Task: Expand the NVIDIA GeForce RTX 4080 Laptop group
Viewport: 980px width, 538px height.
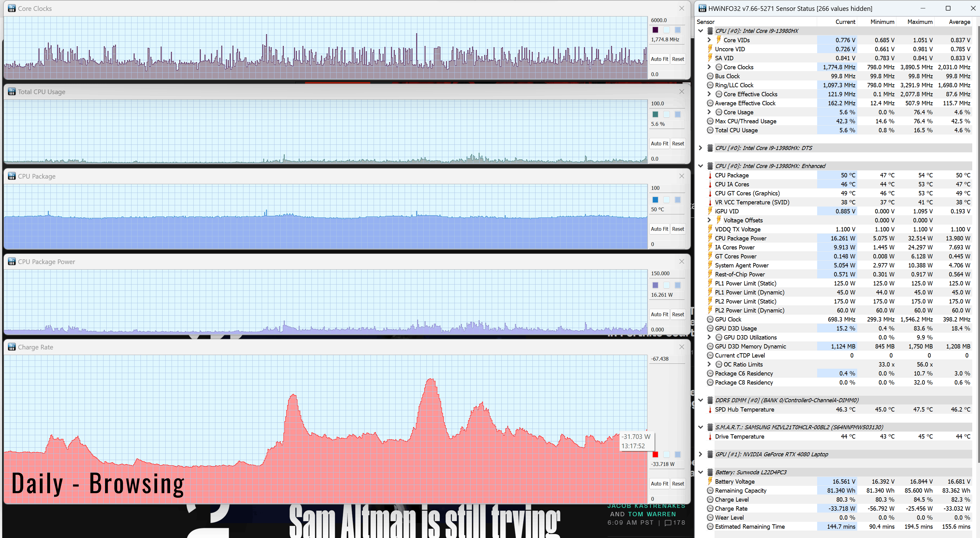Action: pyautogui.click(x=700, y=454)
